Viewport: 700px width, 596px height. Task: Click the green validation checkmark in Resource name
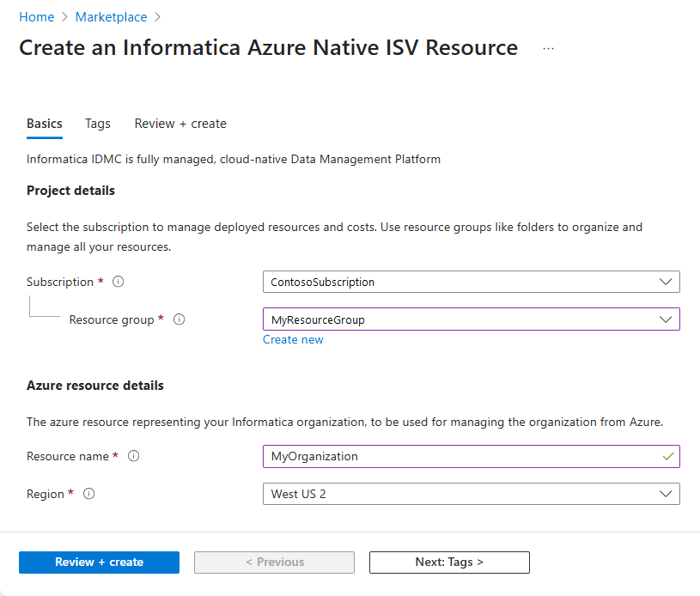(x=668, y=456)
